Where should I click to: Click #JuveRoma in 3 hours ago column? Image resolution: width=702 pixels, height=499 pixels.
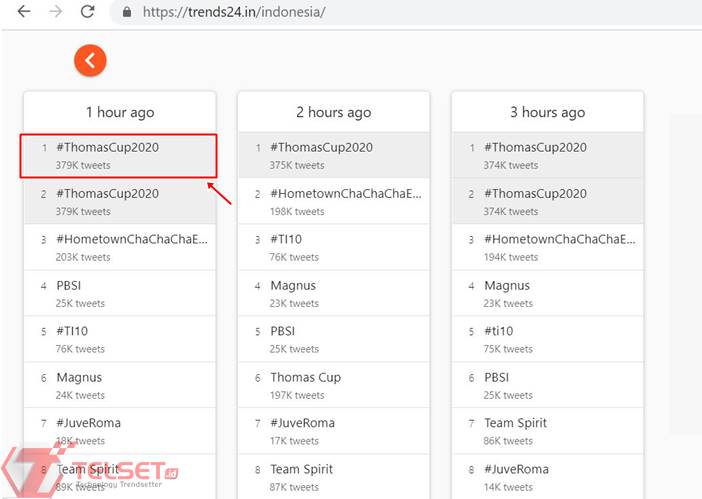(516, 469)
